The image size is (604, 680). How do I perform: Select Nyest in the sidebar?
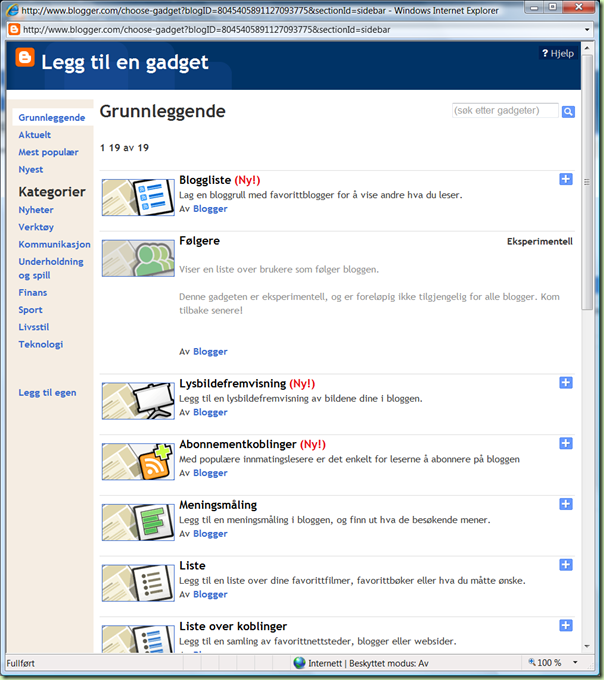[x=31, y=170]
